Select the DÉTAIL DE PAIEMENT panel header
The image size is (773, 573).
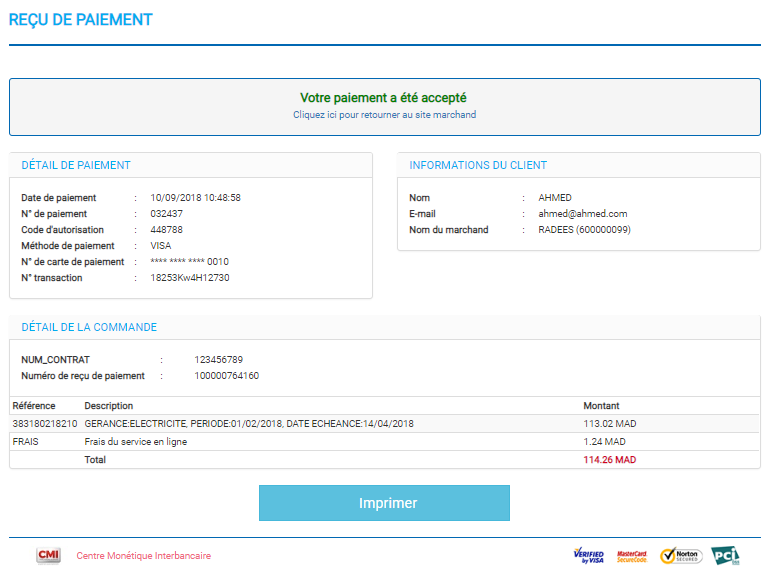pos(76,165)
